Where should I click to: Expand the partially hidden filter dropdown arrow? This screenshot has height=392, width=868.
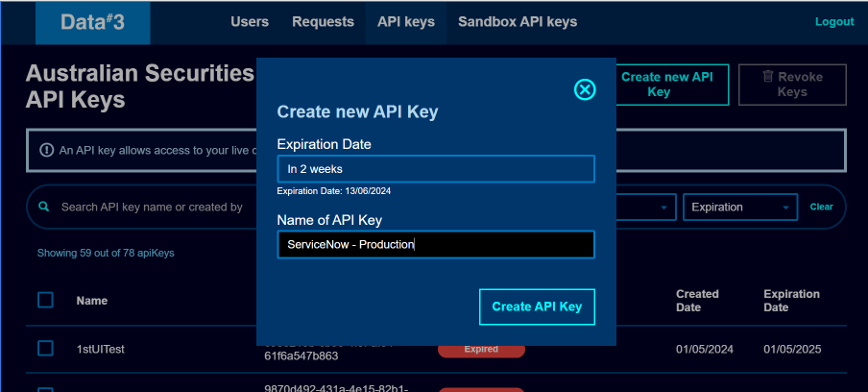tap(663, 207)
